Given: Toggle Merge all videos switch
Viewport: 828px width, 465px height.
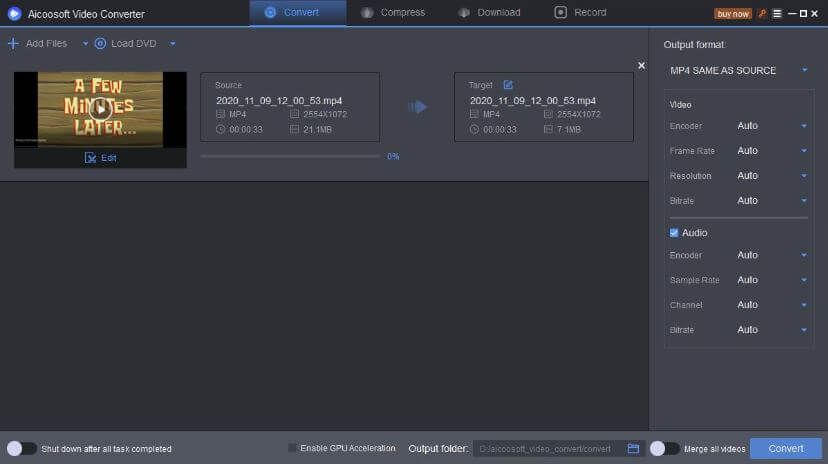Looking at the screenshot, I should click(664, 449).
